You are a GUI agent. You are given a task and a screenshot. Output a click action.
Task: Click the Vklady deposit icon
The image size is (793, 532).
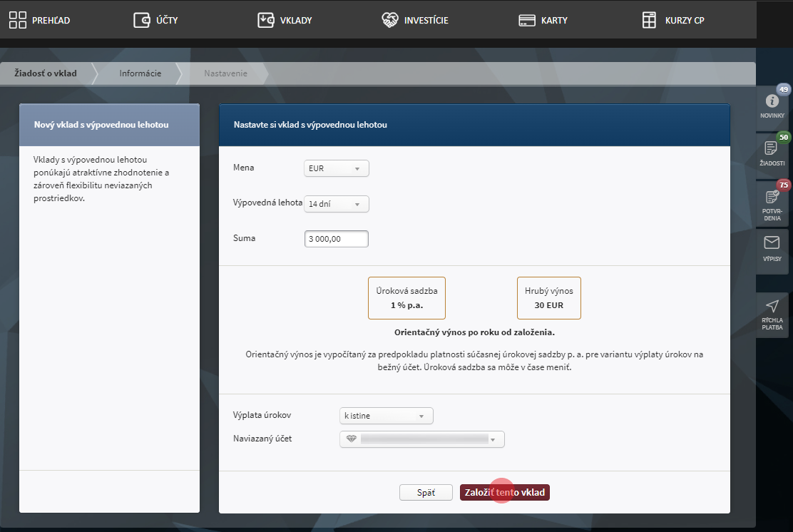tap(266, 20)
